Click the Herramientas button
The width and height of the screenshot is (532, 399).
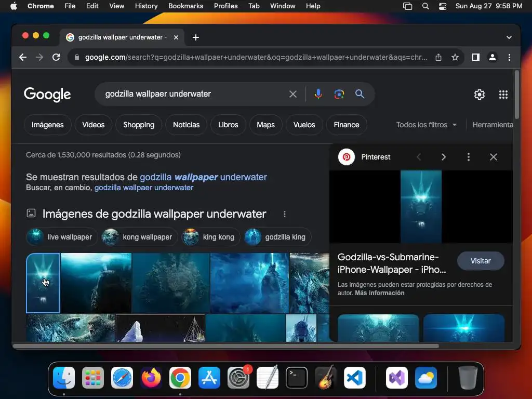(x=493, y=125)
